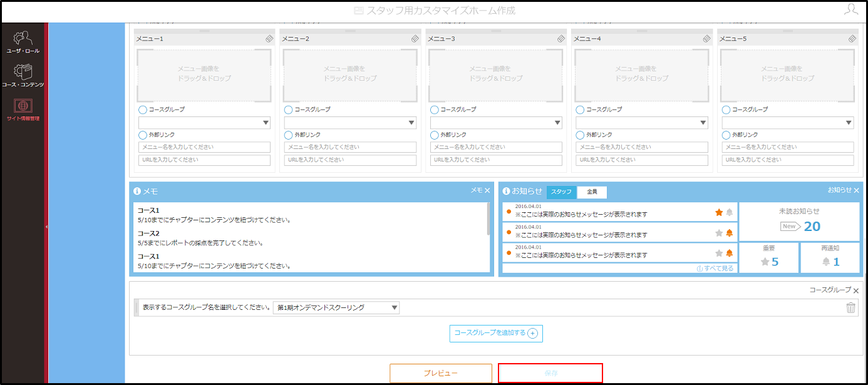The width and height of the screenshot is (868, 385).
Task: Toggle star on second notification row
Action: click(x=719, y=233)
